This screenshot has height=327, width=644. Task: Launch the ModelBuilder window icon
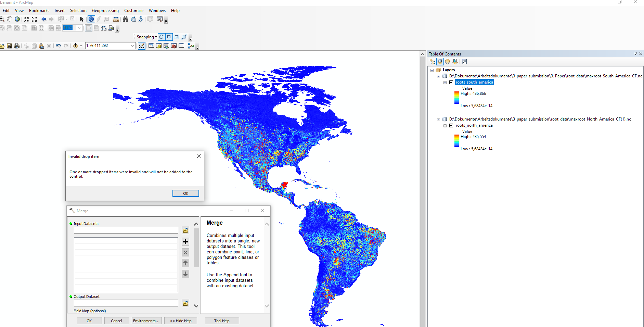(x=191, y=46)
